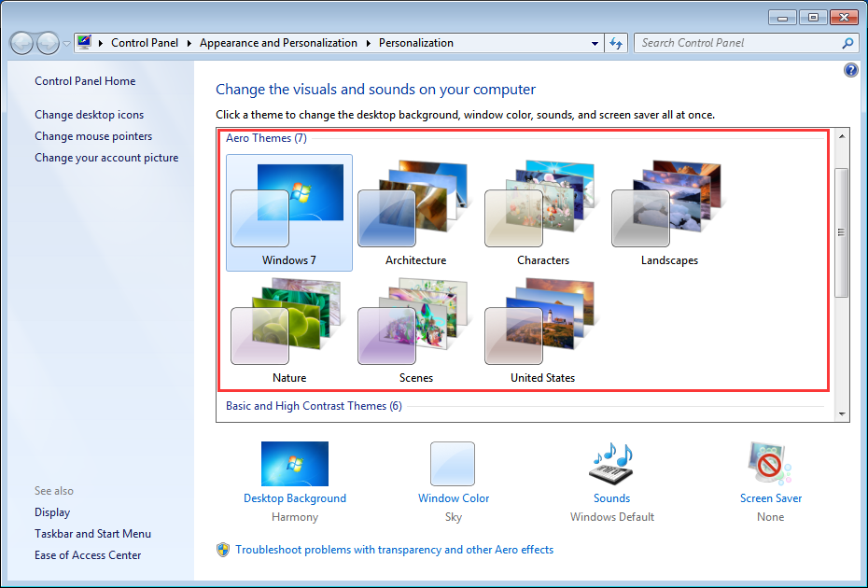
Task: Apply the Scenes theme
Action: (415, 330)
